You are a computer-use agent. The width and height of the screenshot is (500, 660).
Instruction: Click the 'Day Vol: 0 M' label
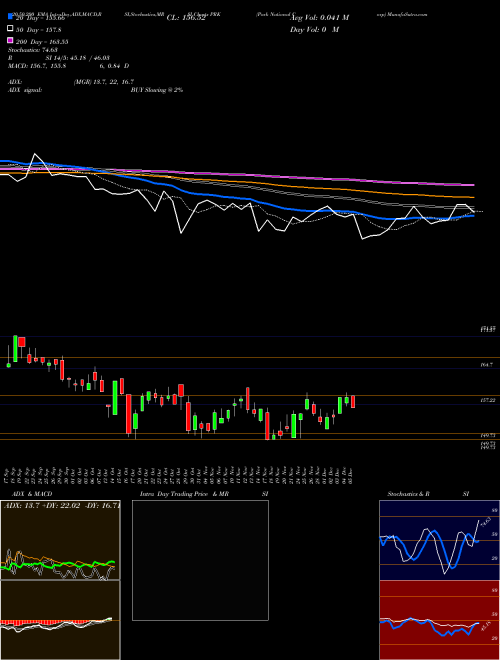tap(314, 30)
